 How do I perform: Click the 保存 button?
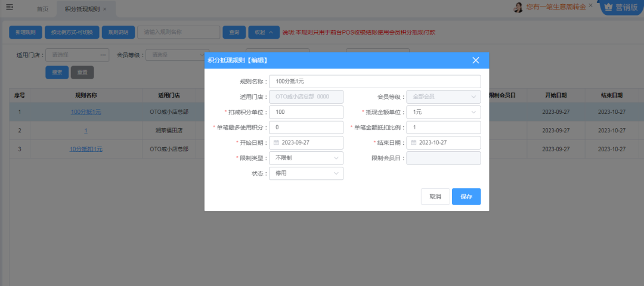coord(466,197)
